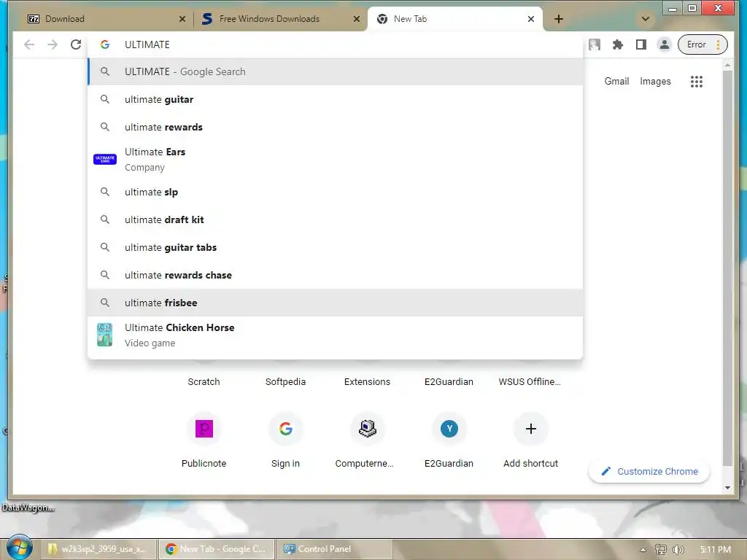Screen dimensions: 747x560
Task: Select ULTIMATE - Google Search suggestion
Action: point(336,72)
